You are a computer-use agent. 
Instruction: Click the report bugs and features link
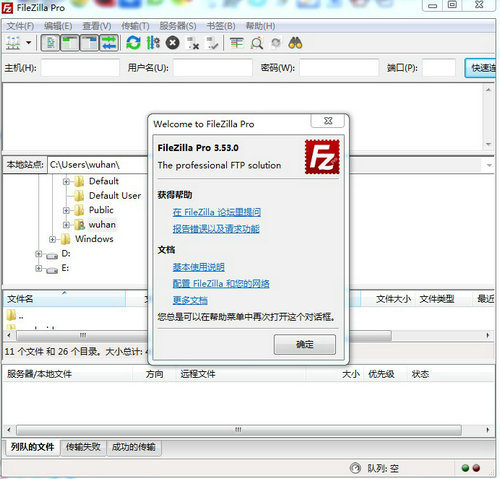pyautogui.click(x=216, y=229)
